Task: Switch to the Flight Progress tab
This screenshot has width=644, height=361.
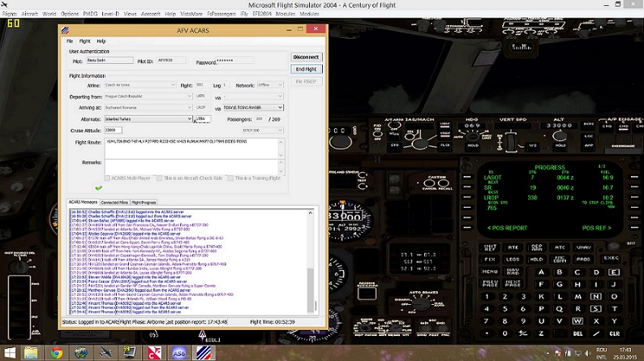Action: 144,202
